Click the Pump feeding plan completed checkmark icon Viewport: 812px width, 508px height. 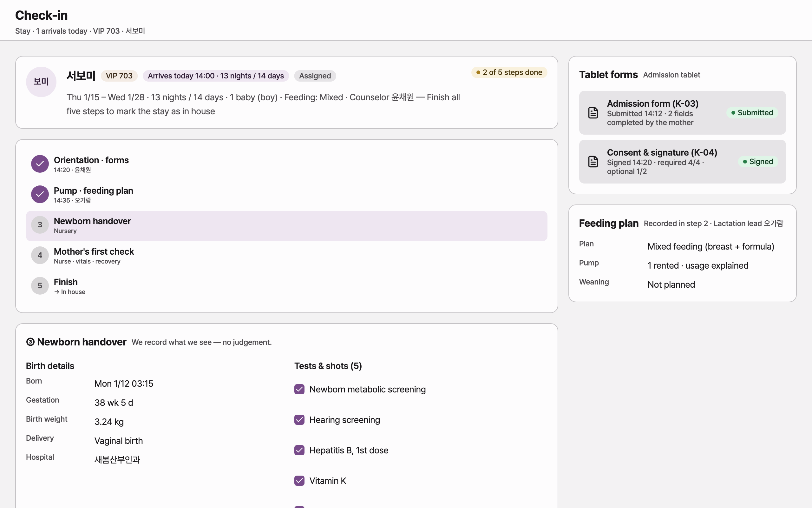tap(40, 194)
